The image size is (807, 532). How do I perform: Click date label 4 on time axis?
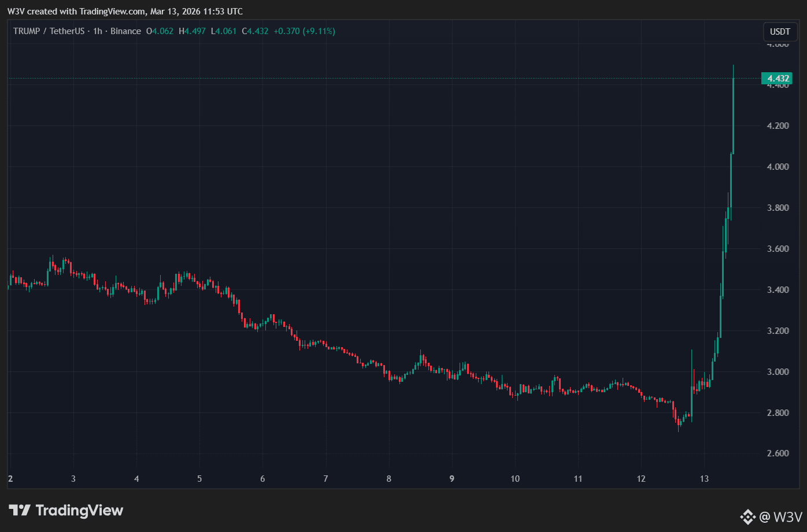(136, 479)
